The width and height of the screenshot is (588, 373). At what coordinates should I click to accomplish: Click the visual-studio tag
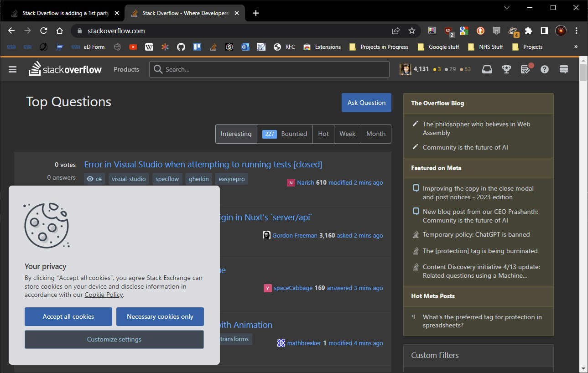pyautogui.click(x=129, y=179)
